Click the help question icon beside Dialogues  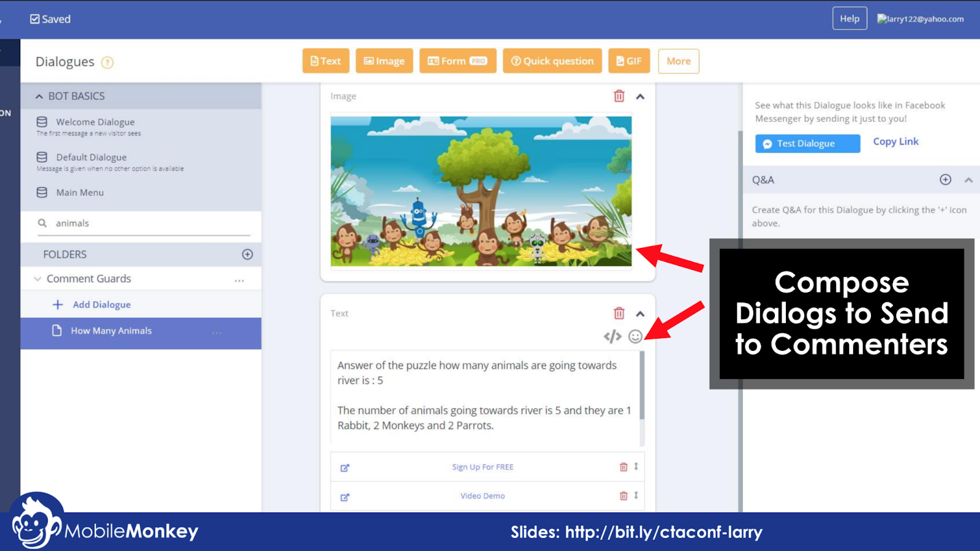pyautogui.click(x=107, y=62)
